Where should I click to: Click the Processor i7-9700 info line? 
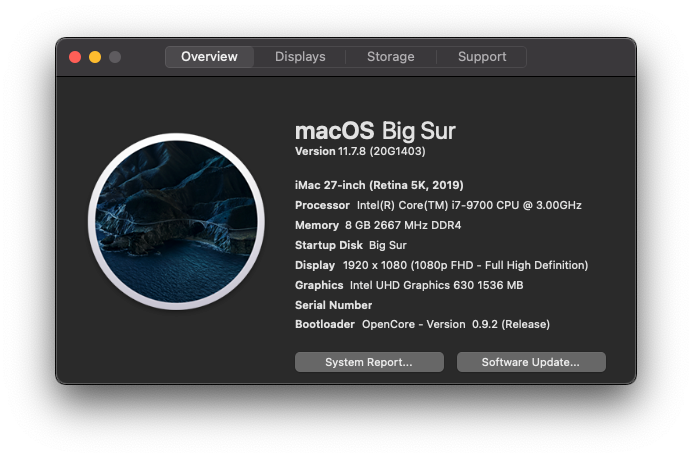(438, 205)
